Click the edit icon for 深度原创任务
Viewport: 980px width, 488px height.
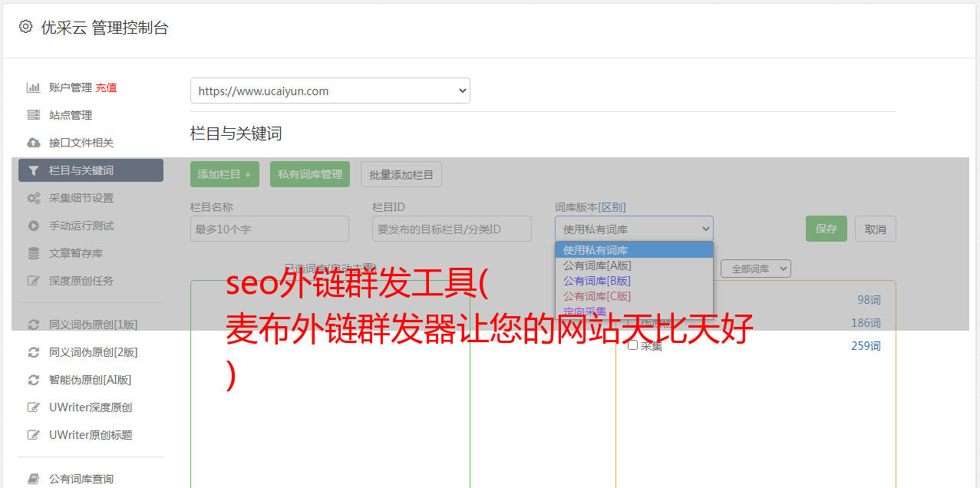tap(34, 281)
